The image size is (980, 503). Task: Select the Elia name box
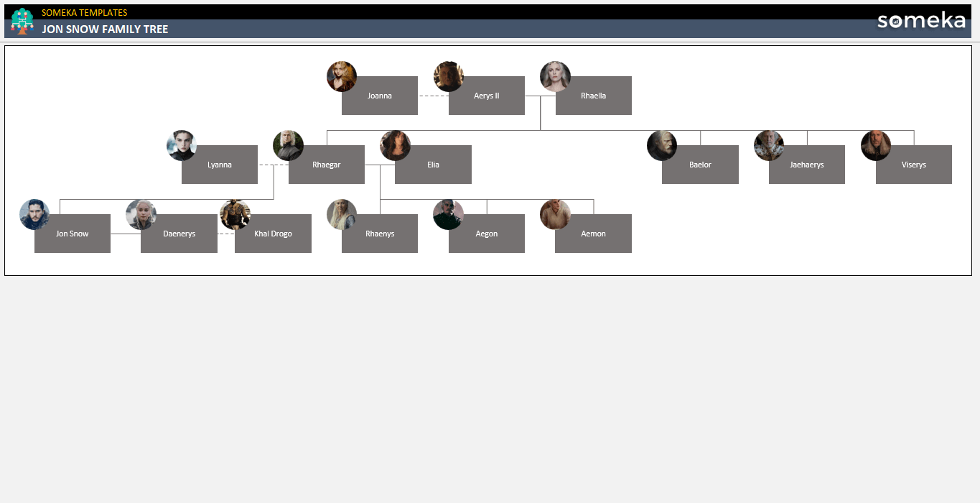(434, 165)
